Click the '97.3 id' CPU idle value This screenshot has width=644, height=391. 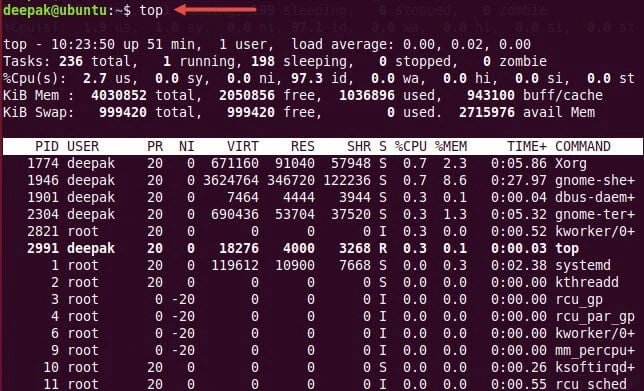(x=319, y=78)
